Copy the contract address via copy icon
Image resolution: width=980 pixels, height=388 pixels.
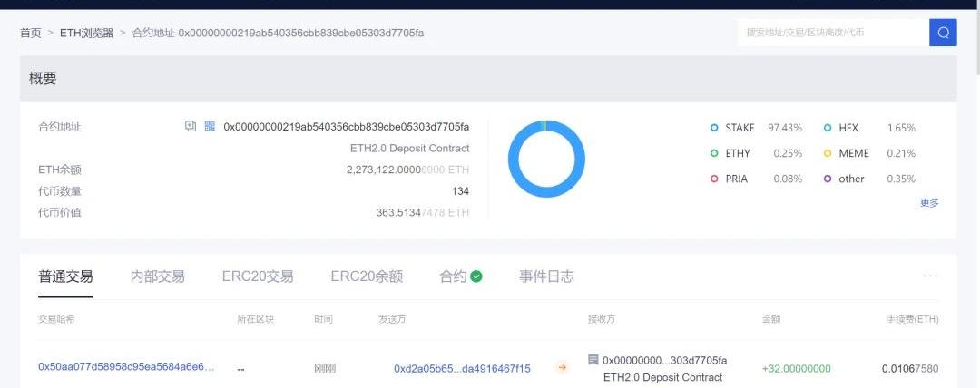[x=191, y=127]
